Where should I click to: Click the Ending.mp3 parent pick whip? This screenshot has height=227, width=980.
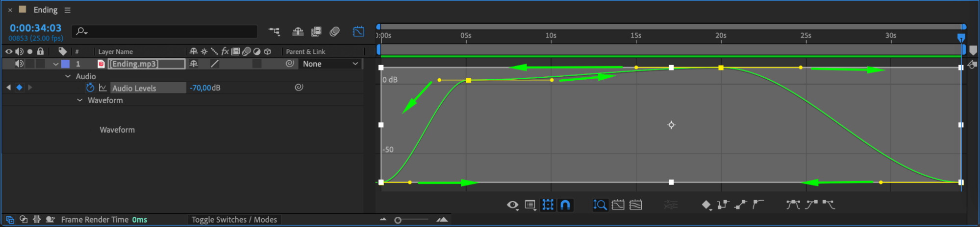point(290,64)
